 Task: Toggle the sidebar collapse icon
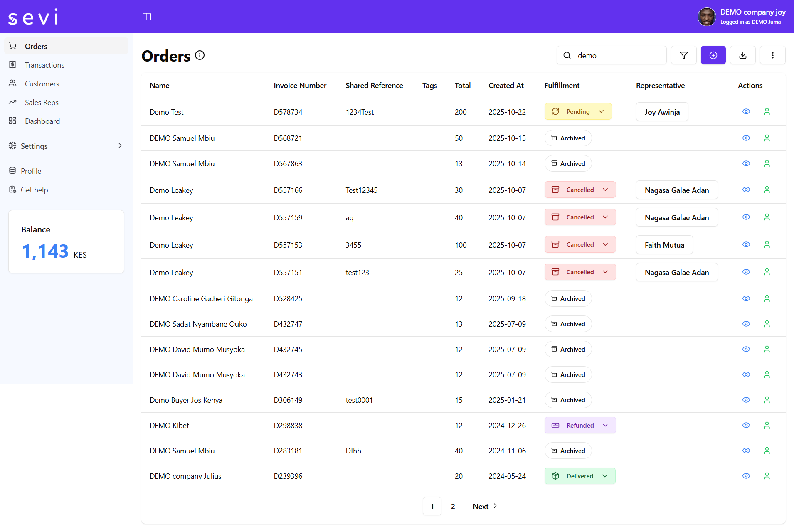[x=147, y=17]
